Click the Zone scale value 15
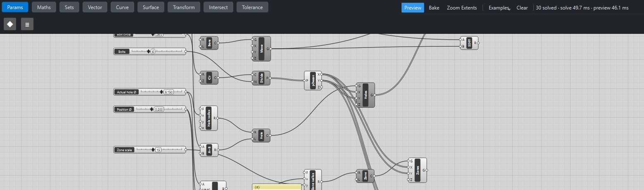Image resolution: width=644 pixels, height=190 pixels. pos(158,150)
